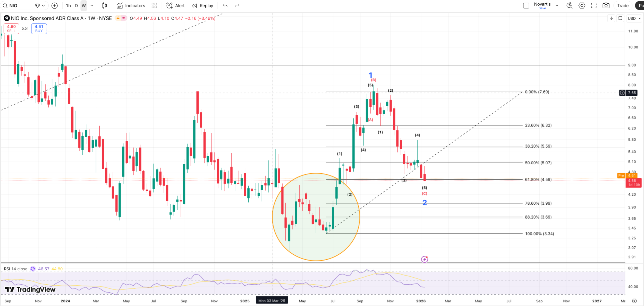Viewport: 644px width, 306px height.
Task: Create a new price Alert
Action: 175,6
